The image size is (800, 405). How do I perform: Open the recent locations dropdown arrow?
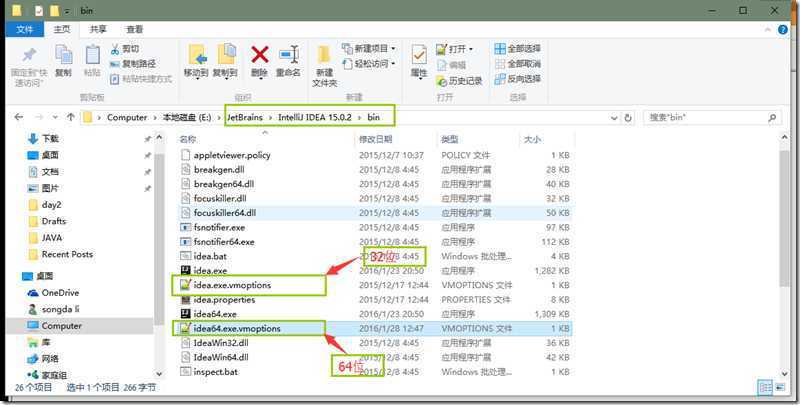55,117
